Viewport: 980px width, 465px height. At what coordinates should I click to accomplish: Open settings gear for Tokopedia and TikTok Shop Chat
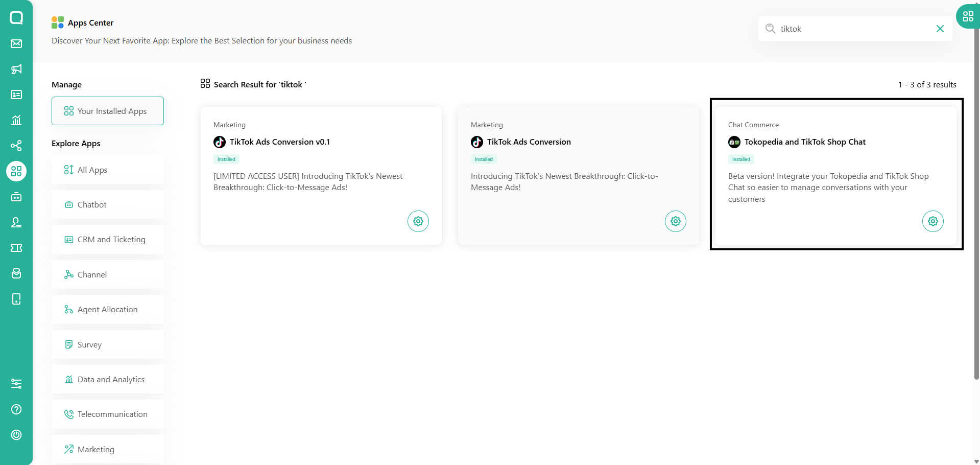click(933, 221)
